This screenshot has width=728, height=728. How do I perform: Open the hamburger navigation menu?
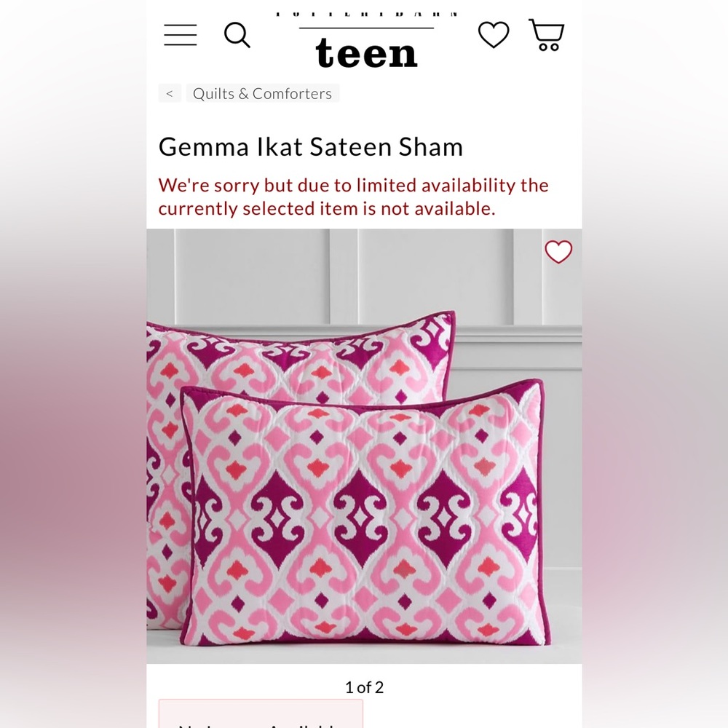point(180,35)
